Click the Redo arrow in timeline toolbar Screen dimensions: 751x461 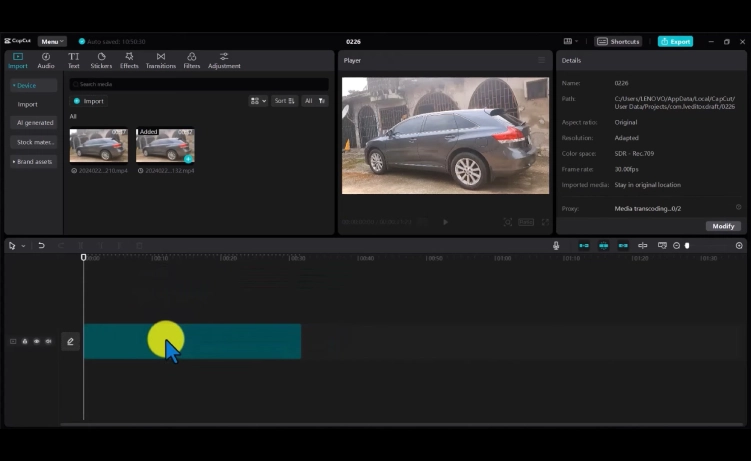(61, 246)
